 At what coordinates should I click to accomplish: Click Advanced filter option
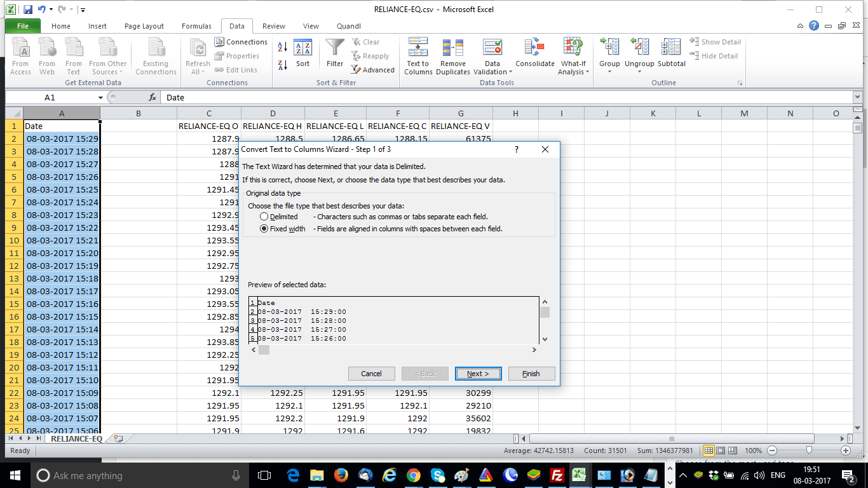coord(373,70)
